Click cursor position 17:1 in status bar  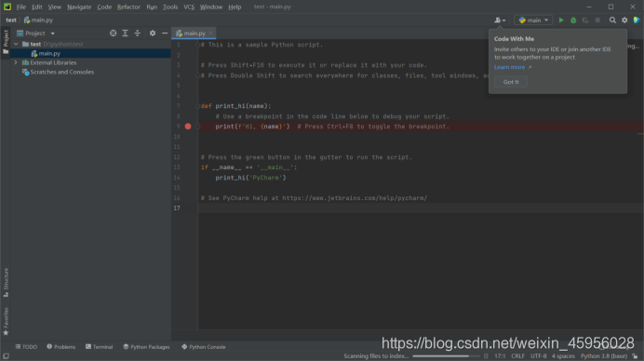pos(500,356)
